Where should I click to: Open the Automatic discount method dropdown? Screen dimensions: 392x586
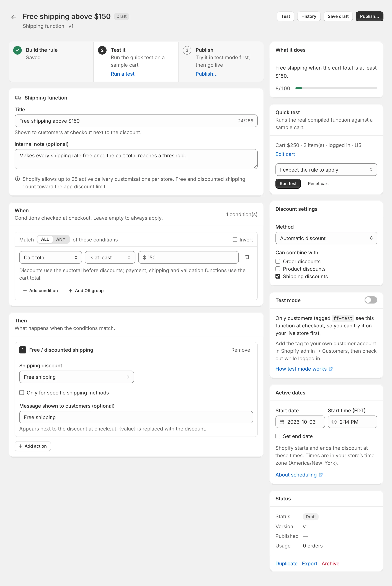pos(326,238)
